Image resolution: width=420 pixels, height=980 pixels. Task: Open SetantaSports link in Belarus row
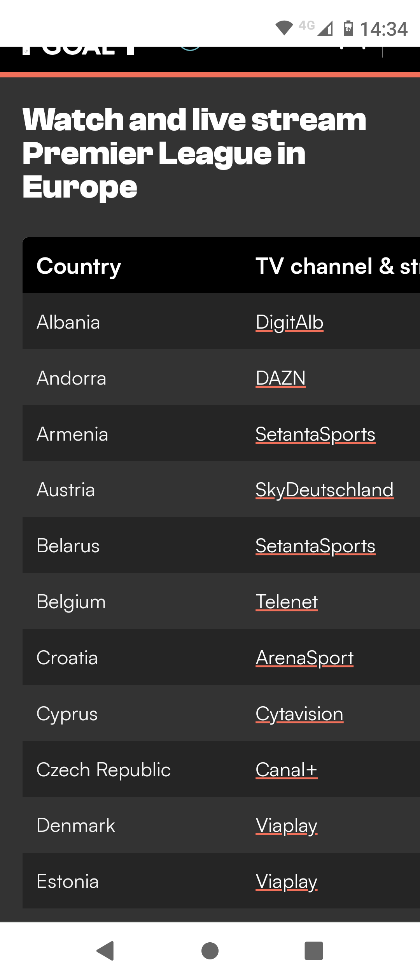point(315,546)
